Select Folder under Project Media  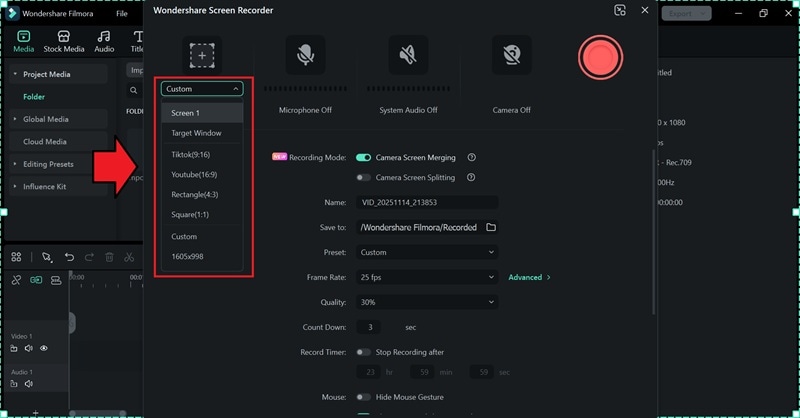pyautogui.click(x=34, y=96)
